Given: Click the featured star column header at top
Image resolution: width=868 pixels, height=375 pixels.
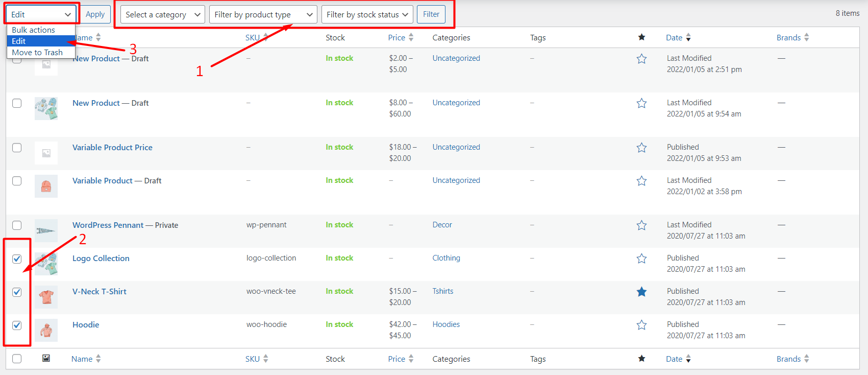Looking at the screenshot, I should (641, 37).
